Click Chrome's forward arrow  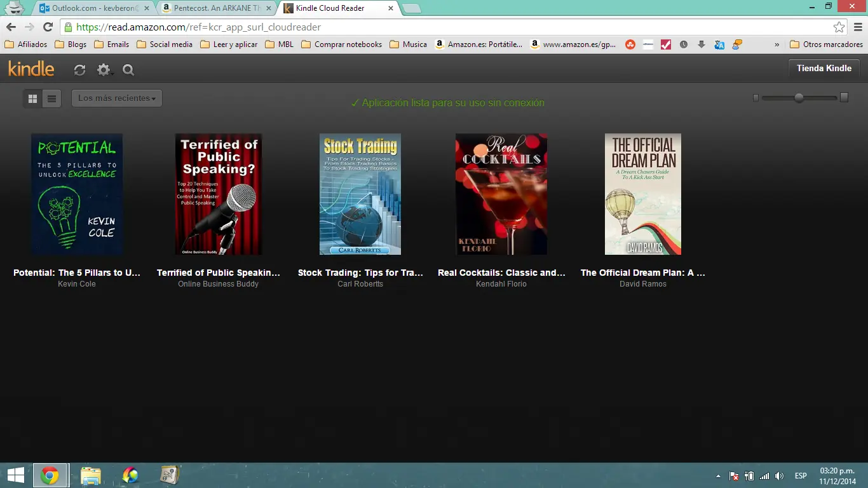pyautogui.click(x=29, y=27)
